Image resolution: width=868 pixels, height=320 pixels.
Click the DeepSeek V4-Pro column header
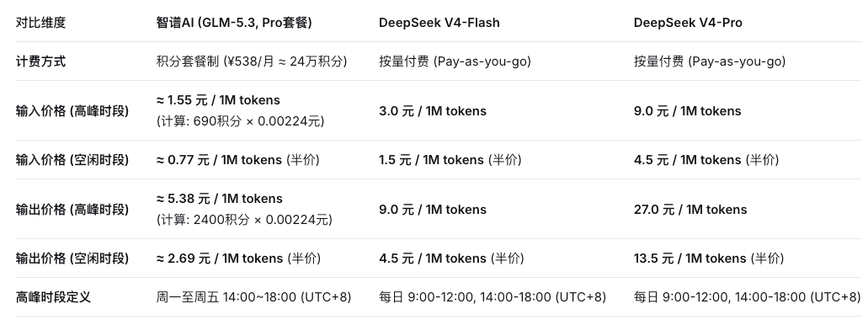[x=688, y=23]
